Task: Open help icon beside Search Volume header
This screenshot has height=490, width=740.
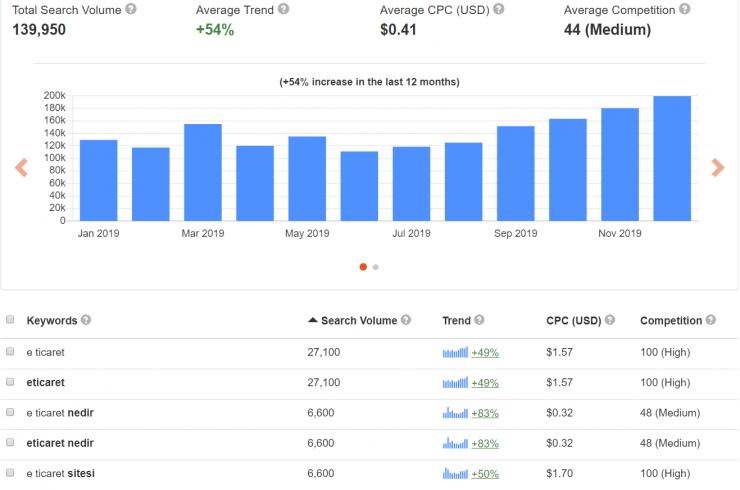Action: point(406,320)
